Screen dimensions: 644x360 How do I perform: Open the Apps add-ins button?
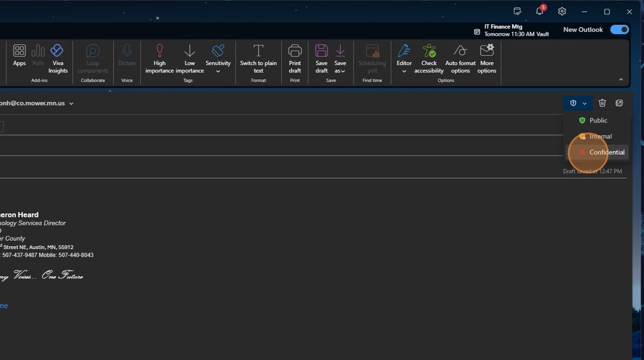coord(20,55)
